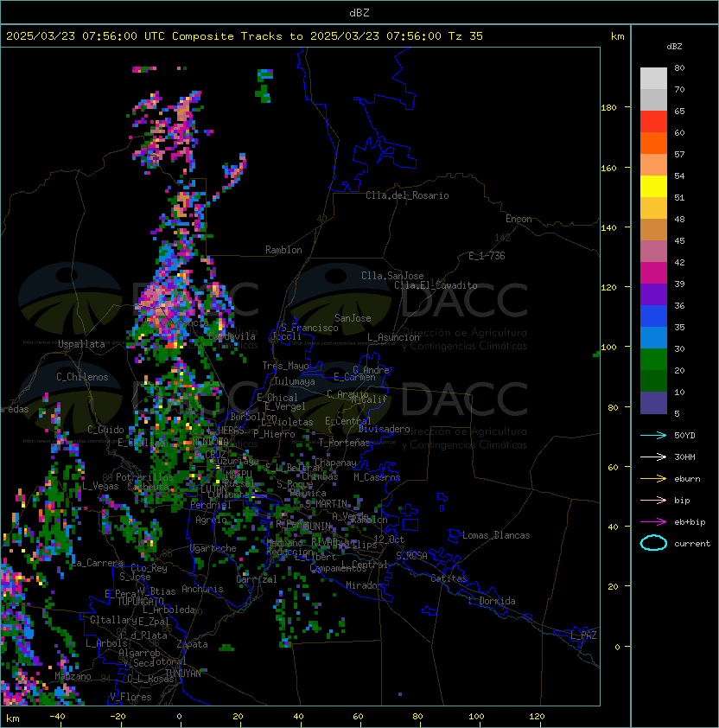
Task: Click the 'Agrelo' map label
Action: (x=211, y=520)
